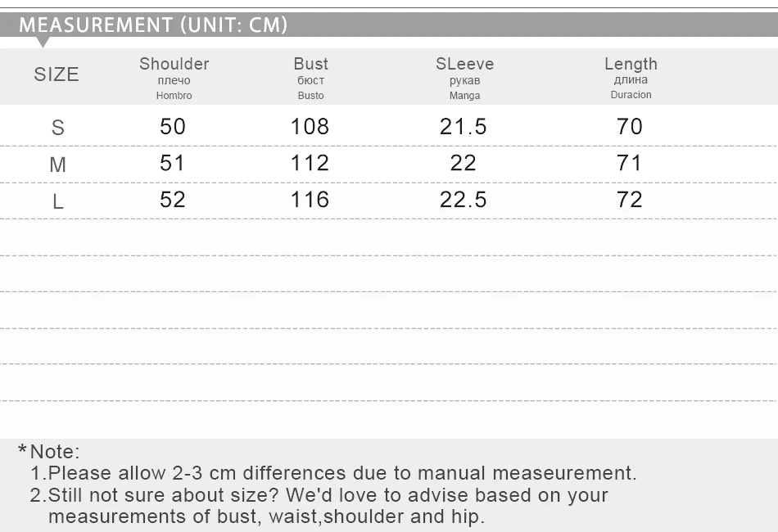This screenshot has height=532, width=778.
Task: Click the length value 71
Action: pyautogui.click(x=629, y=163)
